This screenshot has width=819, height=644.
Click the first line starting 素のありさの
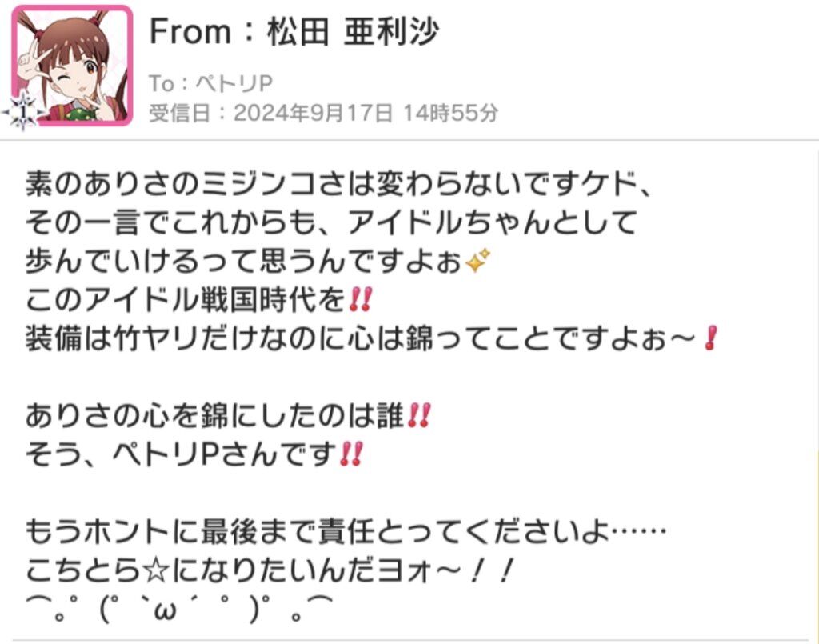[x=339, y=183]
